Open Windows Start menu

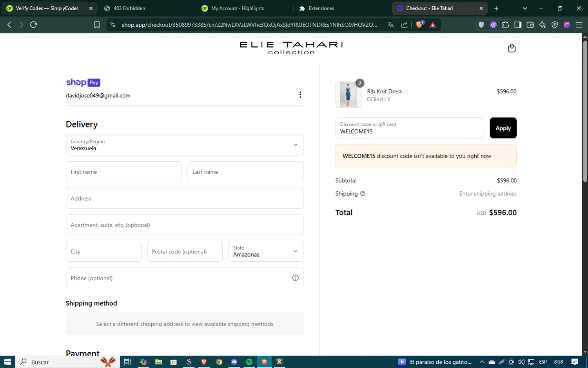click(7, 362)
